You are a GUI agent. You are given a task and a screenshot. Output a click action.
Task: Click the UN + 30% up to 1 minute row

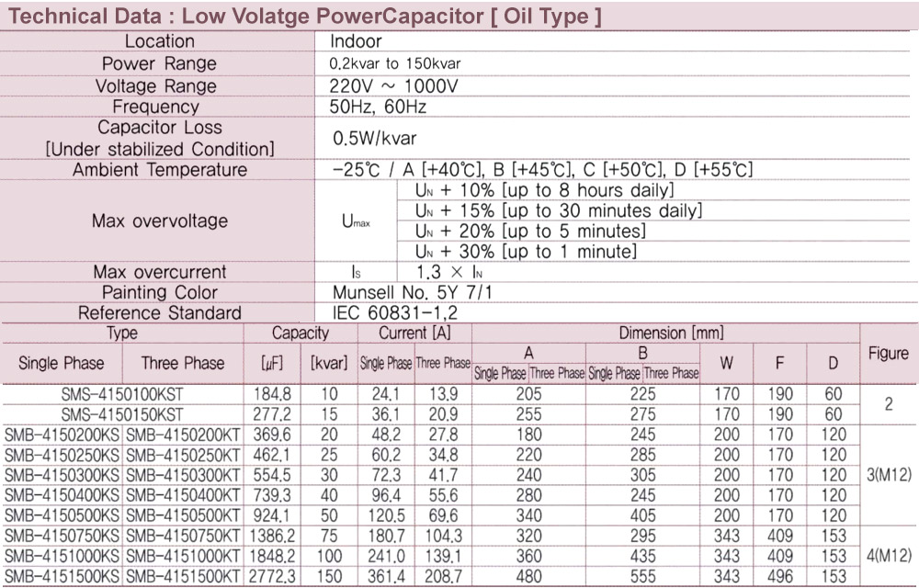(526, 252)
